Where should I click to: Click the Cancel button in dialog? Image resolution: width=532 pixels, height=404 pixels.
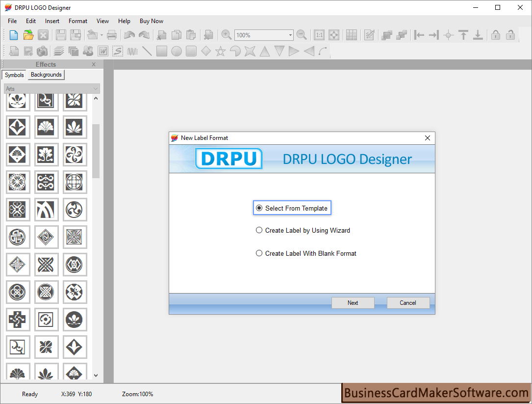click(408, 303)
